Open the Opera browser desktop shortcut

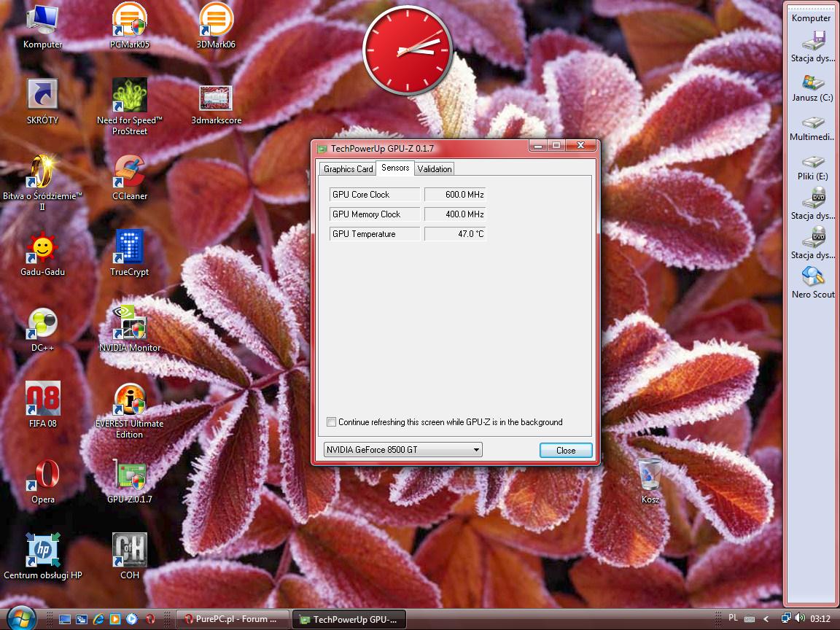[42, 481]
